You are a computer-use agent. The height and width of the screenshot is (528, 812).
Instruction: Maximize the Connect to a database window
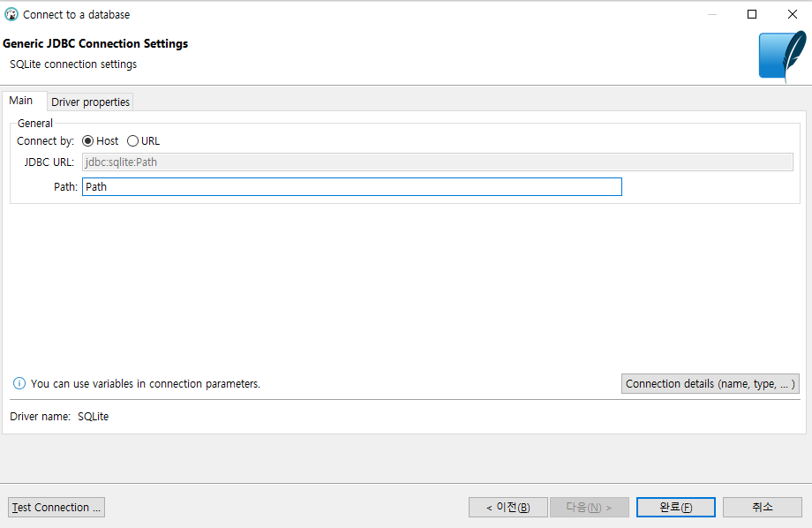click(x=752, y=14)
